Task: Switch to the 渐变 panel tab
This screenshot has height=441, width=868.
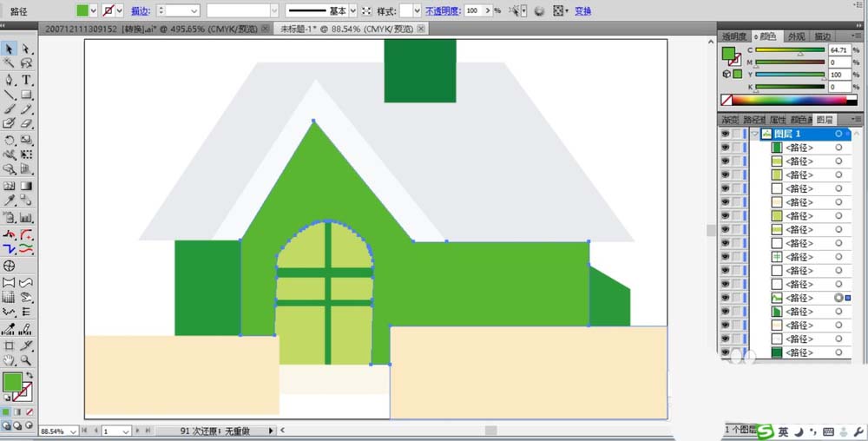Action: pyautogui.click(x=730, y=120)
